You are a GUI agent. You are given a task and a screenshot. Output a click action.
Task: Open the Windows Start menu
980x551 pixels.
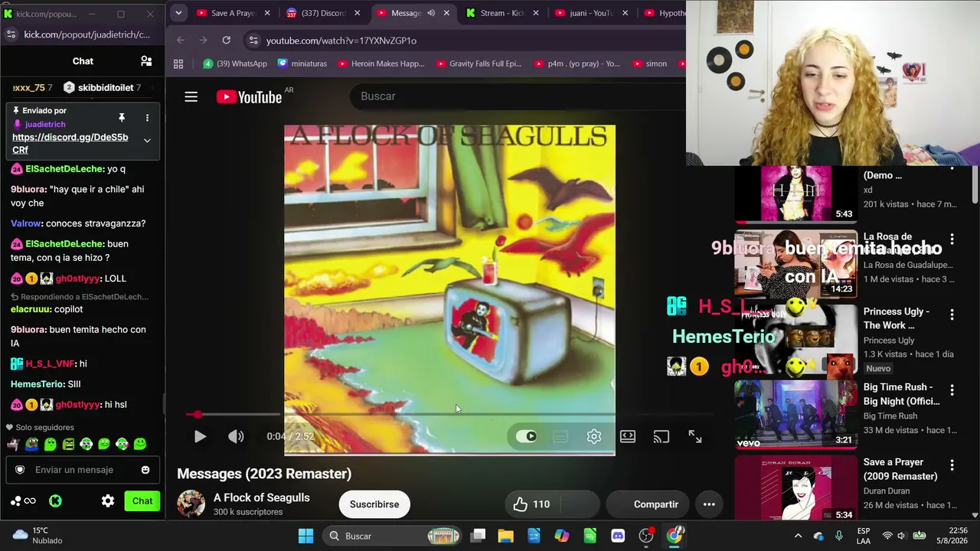pos(305,536)
